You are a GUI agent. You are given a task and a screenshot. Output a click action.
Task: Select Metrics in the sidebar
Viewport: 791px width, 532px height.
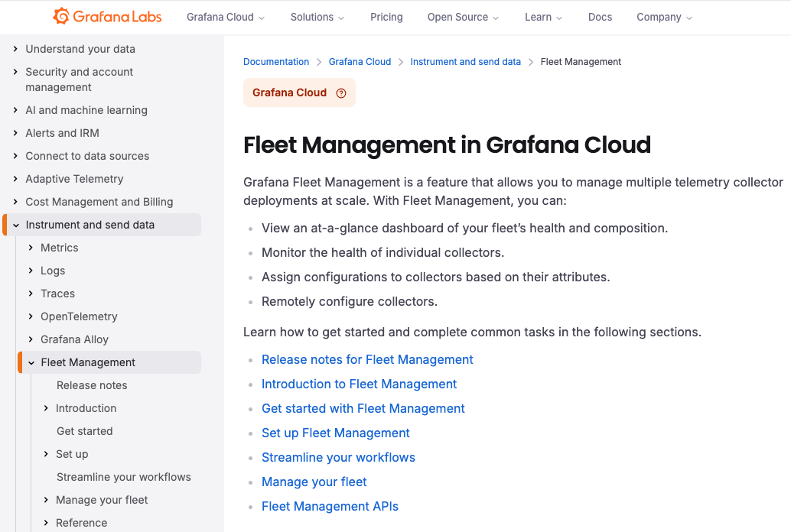click(60, 248)
